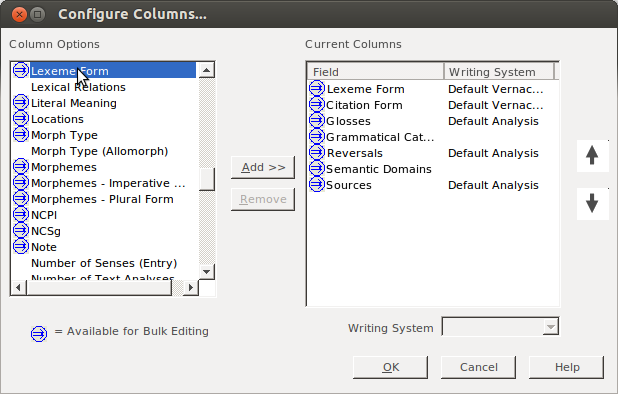Move selected column down with the down arrow

click(592, 204)
